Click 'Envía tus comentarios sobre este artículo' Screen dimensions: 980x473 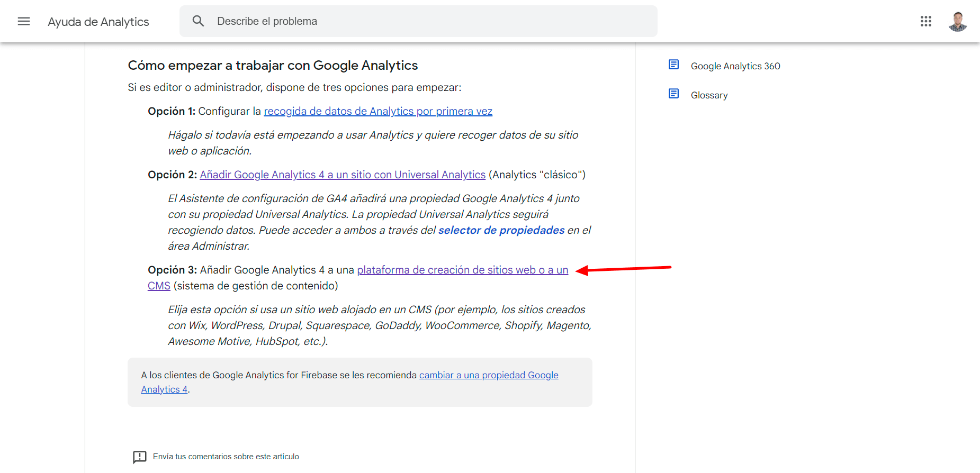(x=226, y=457)
